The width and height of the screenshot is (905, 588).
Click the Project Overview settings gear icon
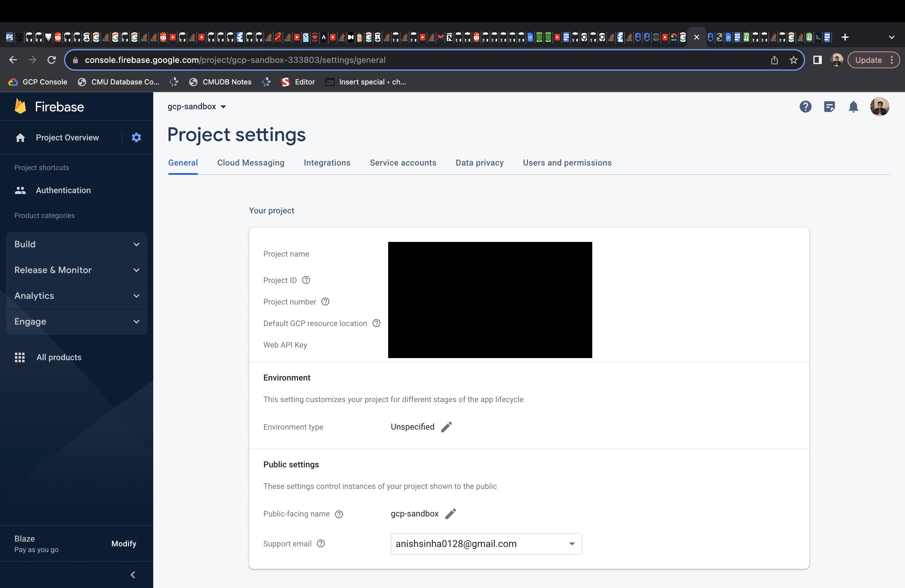point(136,137)
